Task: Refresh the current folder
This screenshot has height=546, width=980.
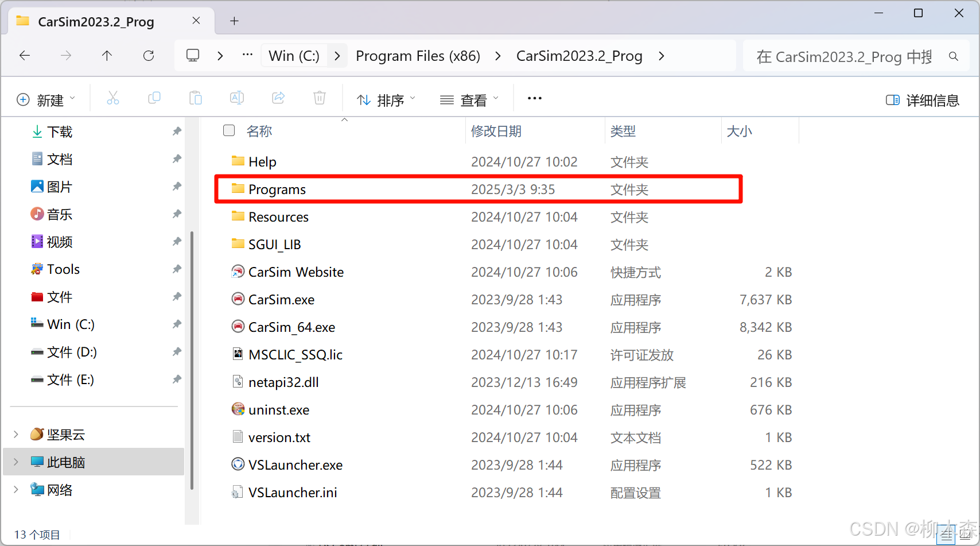Action: pos(149,56)
